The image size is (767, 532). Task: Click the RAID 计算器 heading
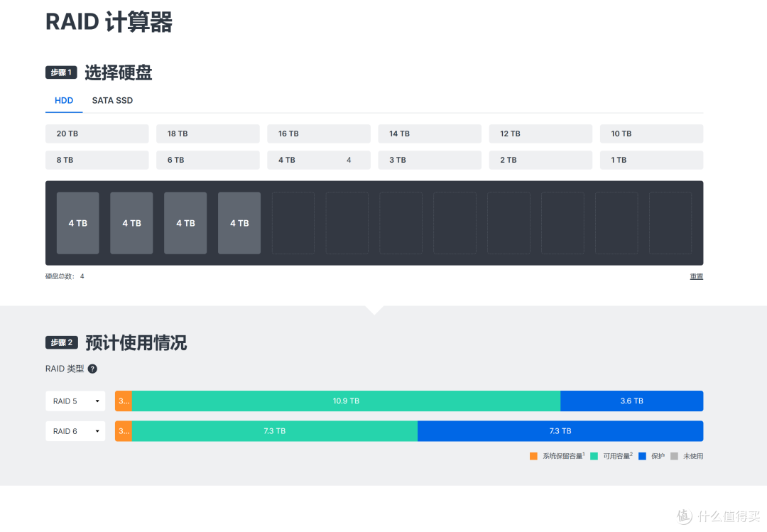[109, 22]
